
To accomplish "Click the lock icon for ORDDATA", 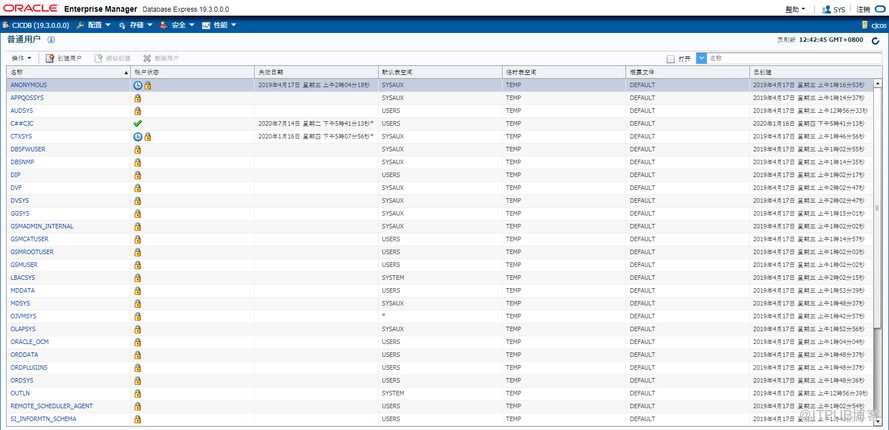I will click(x=137, y=355).
